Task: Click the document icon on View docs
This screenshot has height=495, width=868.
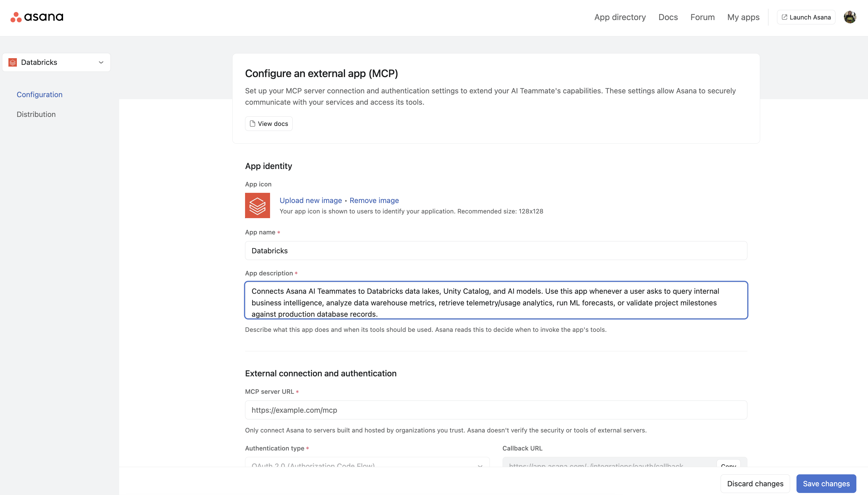Action: (252, 124)
